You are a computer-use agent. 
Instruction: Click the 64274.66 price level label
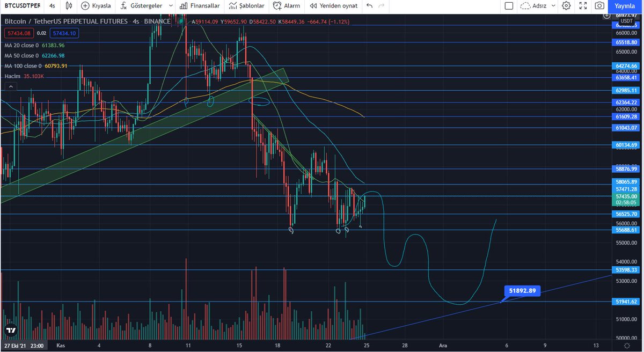tap(627, 66)
